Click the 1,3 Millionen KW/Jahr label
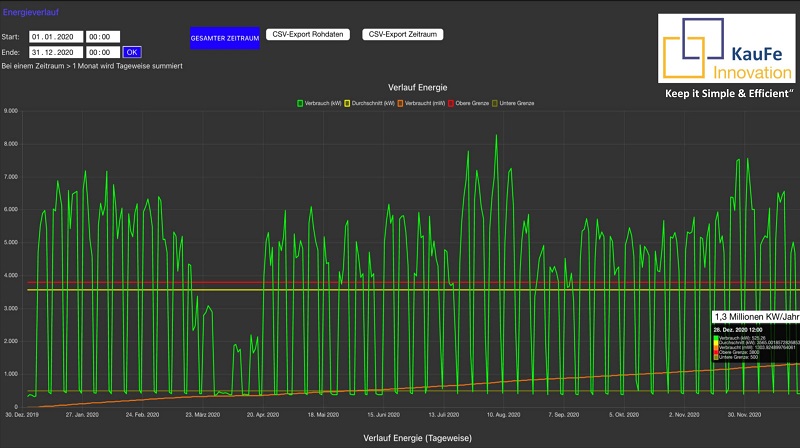Screen dimensions: 800x448 pyautogui.click(x=755, y=316)
